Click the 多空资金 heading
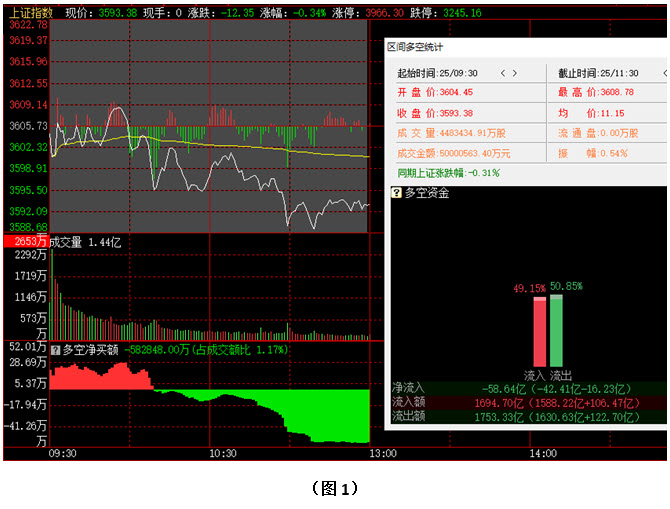Viewport: 670px width, 509px height. click(427, 193)
